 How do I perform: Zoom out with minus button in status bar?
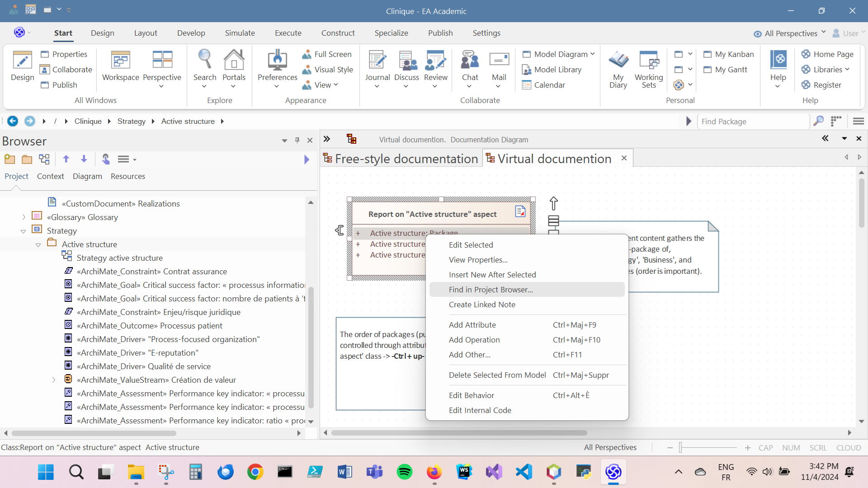point(670,448)
